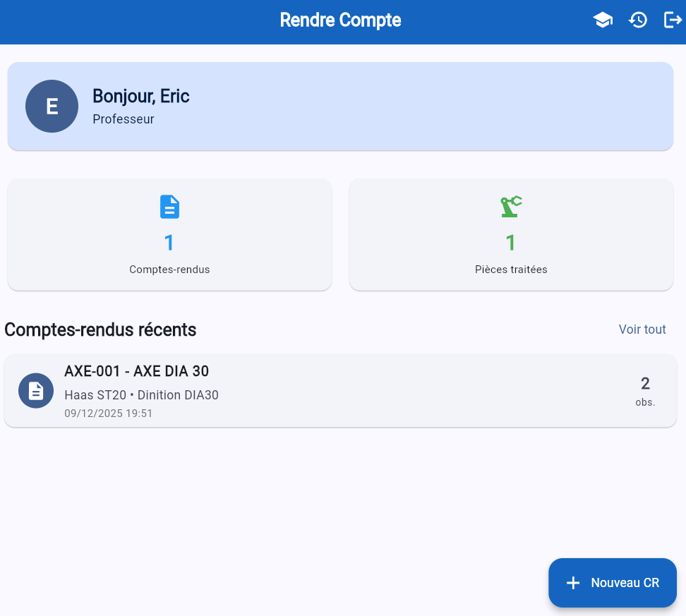Open the history clock icon

638,20
